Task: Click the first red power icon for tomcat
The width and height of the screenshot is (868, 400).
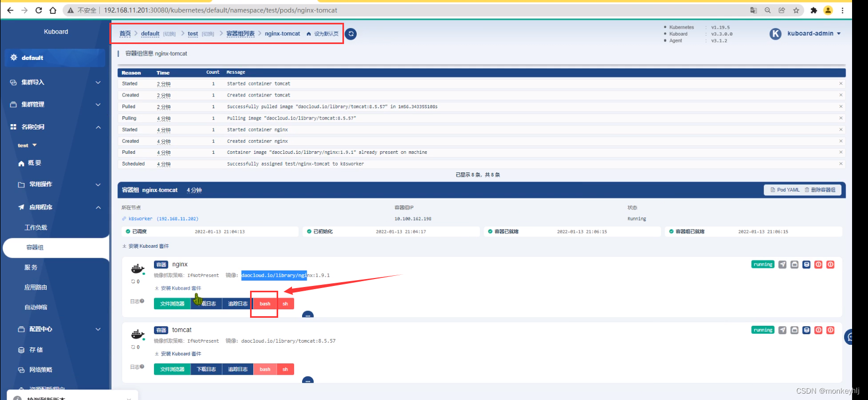Action: pos(819,330)
